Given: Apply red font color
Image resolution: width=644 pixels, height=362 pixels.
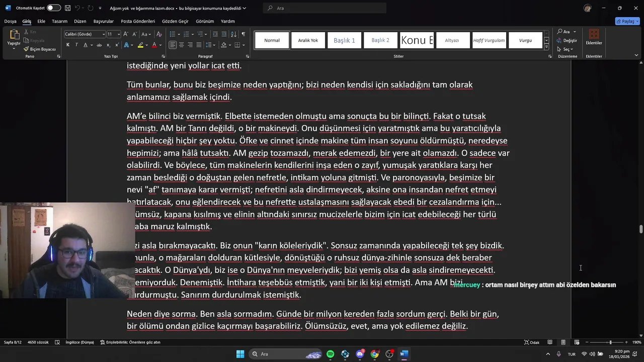Looking at the screenshot, I should pyautogui.click(x=154, y=45).
